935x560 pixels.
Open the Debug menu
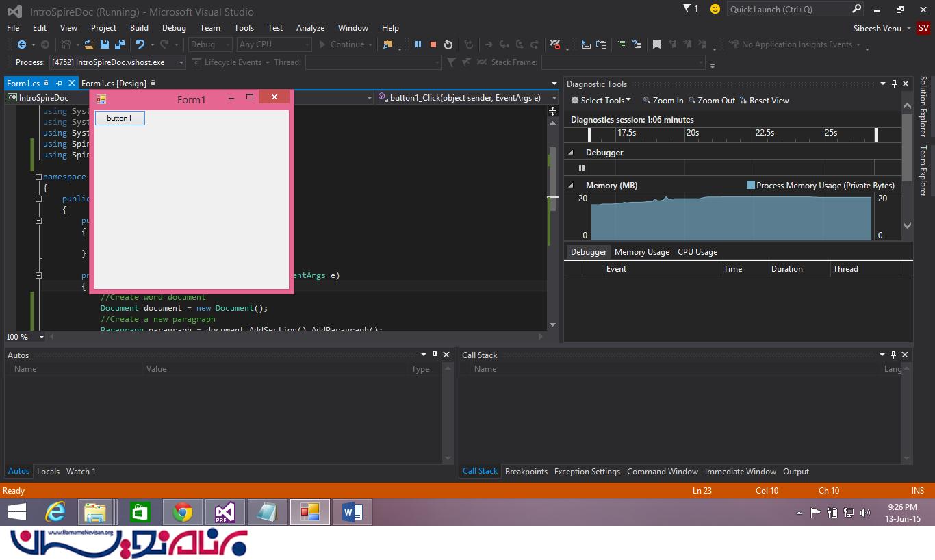click(x=174, y=28)
